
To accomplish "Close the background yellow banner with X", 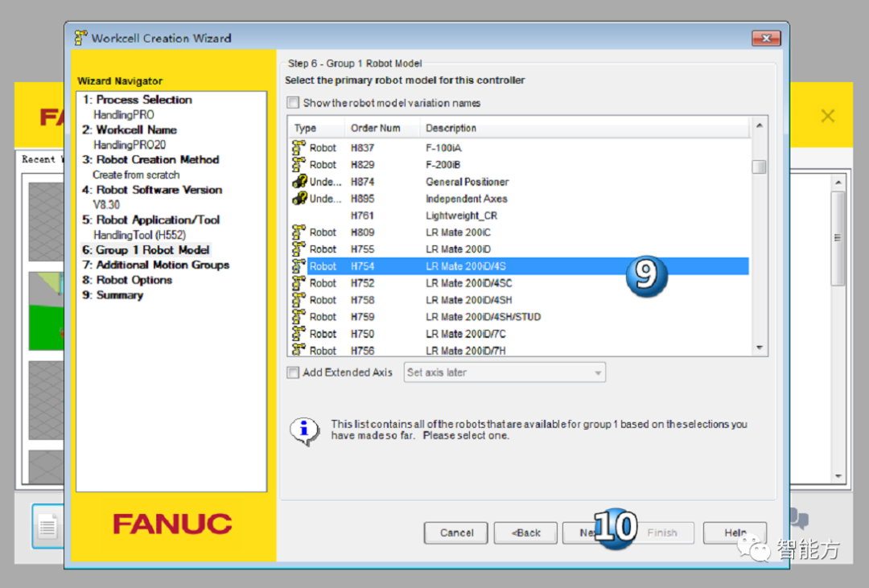I will [827, 116].
